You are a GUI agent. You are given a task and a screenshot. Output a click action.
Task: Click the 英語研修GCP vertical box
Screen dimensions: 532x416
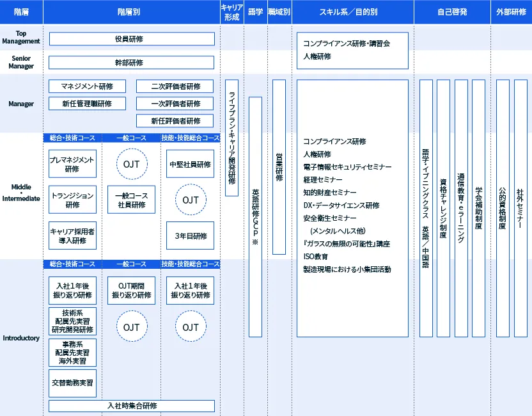(255, 217)
